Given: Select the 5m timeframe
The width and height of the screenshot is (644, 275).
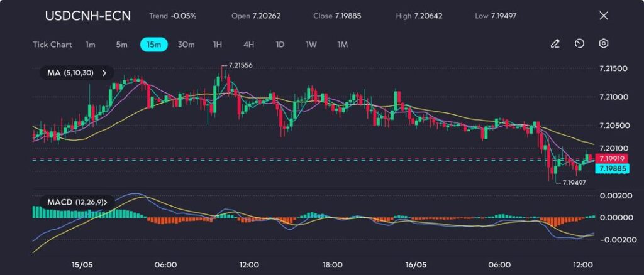Looking at the screenshot, I should (x=121, y=45).
